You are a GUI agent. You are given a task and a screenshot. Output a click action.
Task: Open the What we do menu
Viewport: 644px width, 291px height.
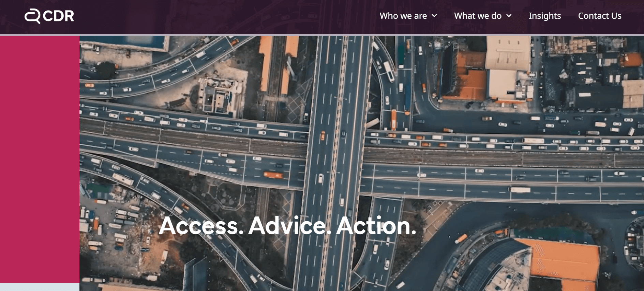tap(478, 16)
